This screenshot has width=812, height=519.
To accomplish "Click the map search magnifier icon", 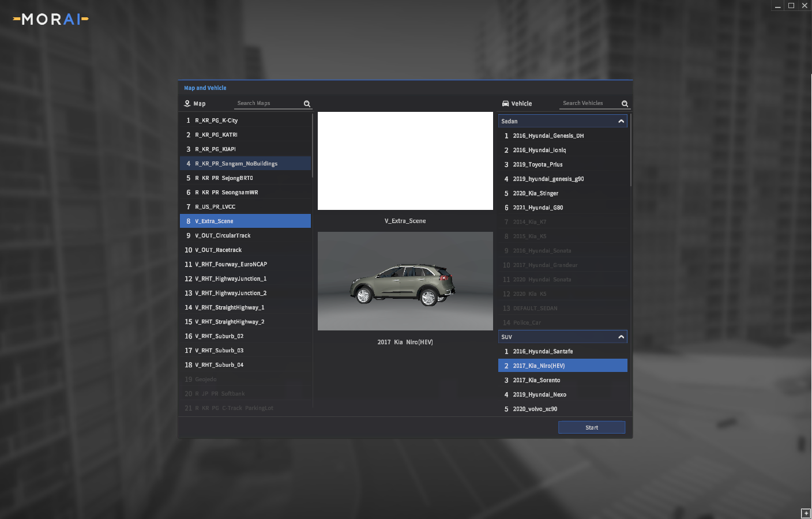I will click(x=307, y=104).
